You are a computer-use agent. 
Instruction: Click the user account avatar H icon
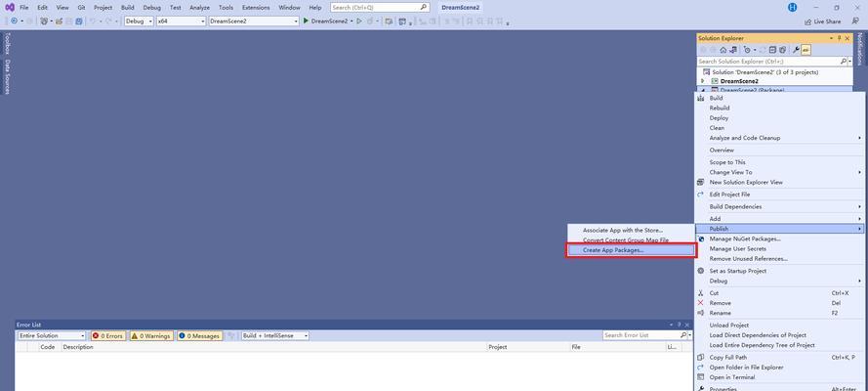point(792,7)
